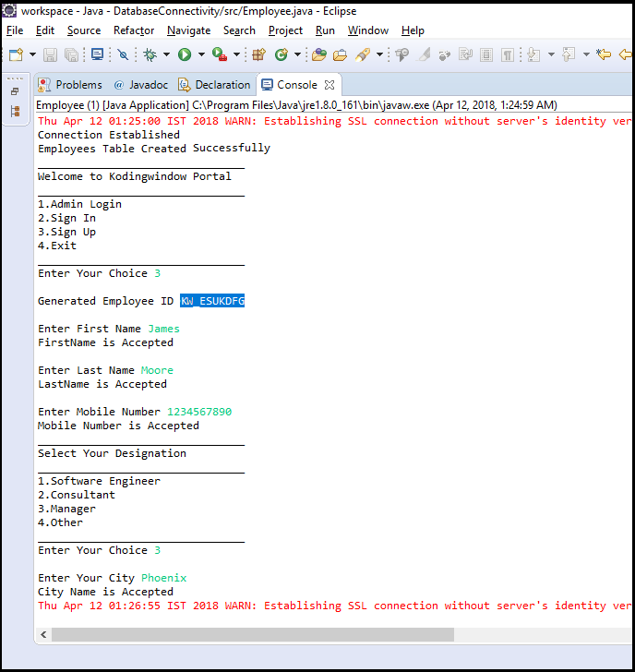Click the Run with external tools icon
Image resolution: width=635 pixels, height=672 pixels.
click(x=220, y=54)
